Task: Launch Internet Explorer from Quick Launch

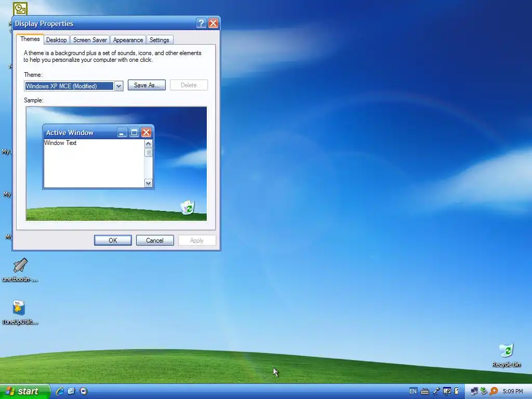Action: point(60,391)
